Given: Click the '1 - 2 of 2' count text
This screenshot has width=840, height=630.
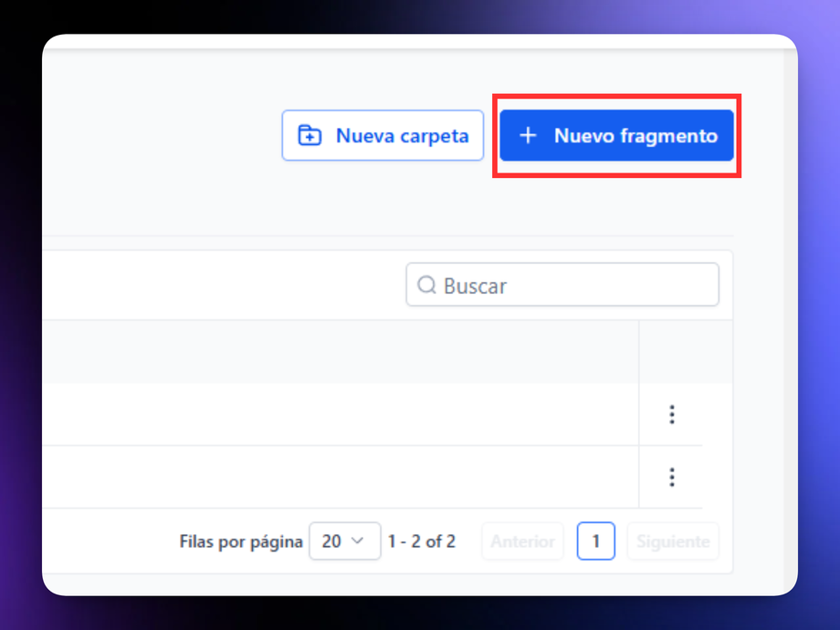Looking at the screenshot, I should click(422, 541).
